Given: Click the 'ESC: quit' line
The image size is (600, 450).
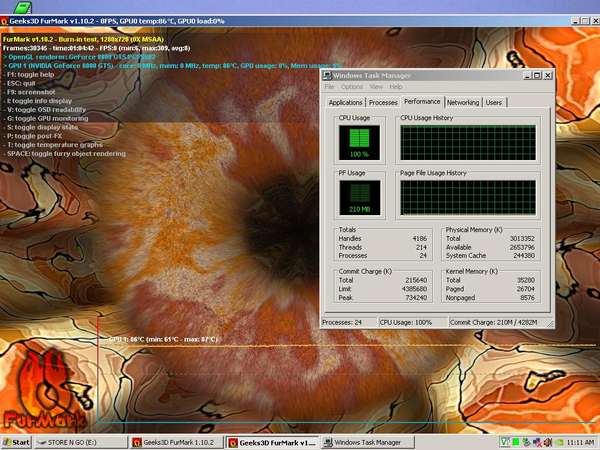Looking at the screenshot, I should coord(20,83).
